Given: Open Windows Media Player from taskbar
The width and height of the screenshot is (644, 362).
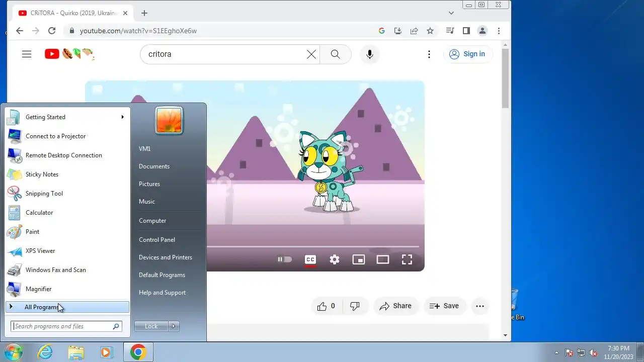Looking at the screenshot, I should (x=106, y=352).
